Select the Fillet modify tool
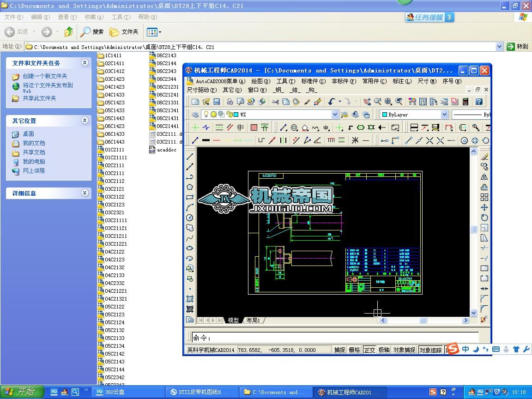The height and width of the screenshot is (399, 532). click(484, 309)
